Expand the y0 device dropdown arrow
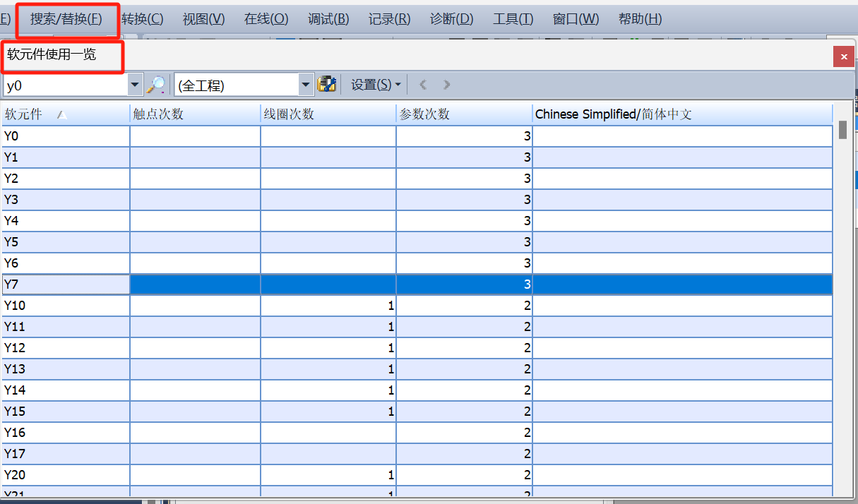 (136, 85)
